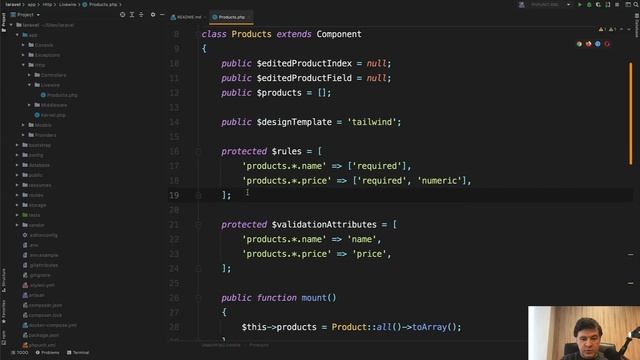
Task: Open the Terminal tool window
Action: (78, 353)
